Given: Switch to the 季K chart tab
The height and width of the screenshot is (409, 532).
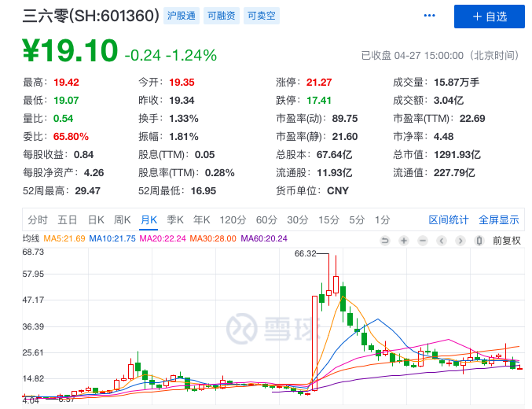Looking at the screenshot, I should (x=175, y=219).
